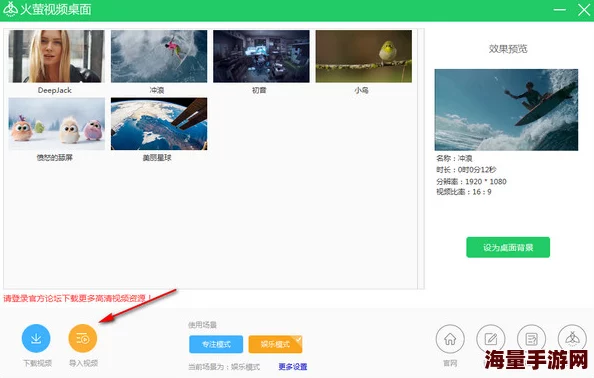Select the DeepJack video thumbnail
Screen dimensions: 594x378
coord(56,56)
